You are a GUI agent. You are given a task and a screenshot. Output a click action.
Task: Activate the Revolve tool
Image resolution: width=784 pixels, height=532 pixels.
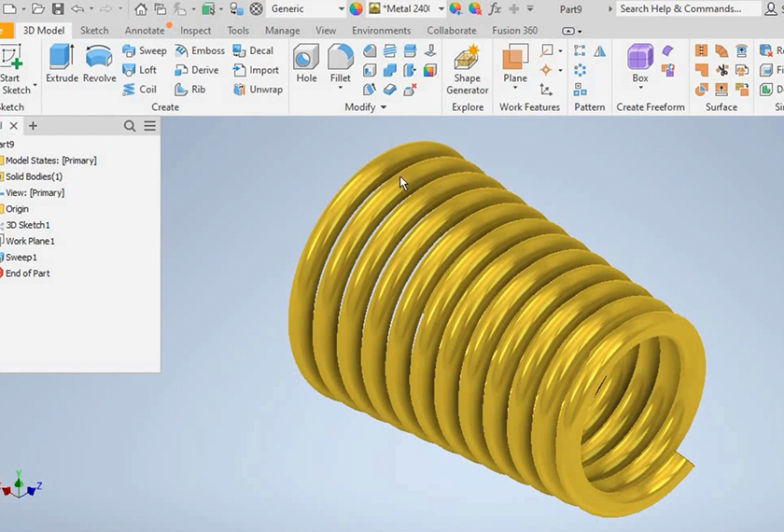pyautogui.click(x=100, y=63)
